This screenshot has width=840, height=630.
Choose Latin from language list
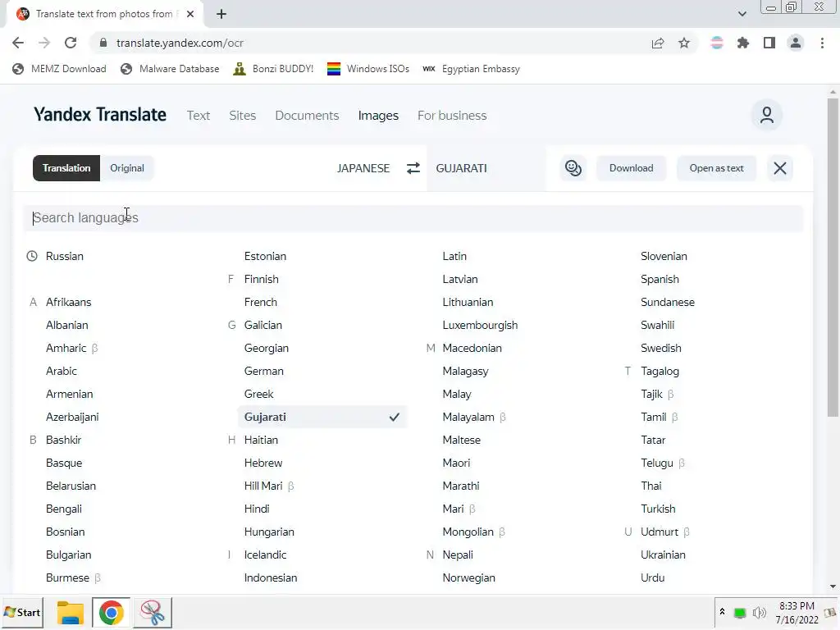pos(454,256)
